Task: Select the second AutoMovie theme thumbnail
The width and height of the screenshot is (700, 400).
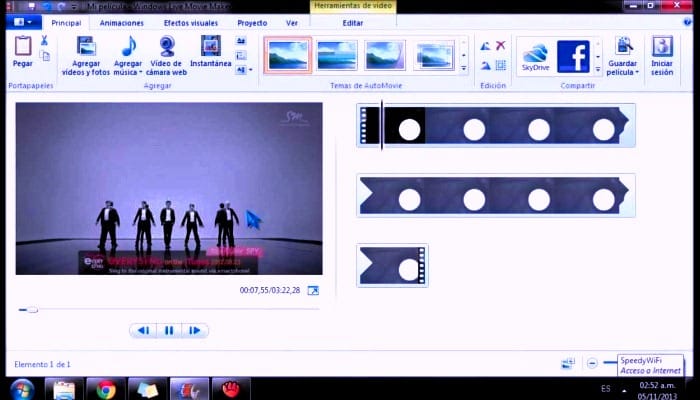Action: pyautogui.click(x=337, y=55)
